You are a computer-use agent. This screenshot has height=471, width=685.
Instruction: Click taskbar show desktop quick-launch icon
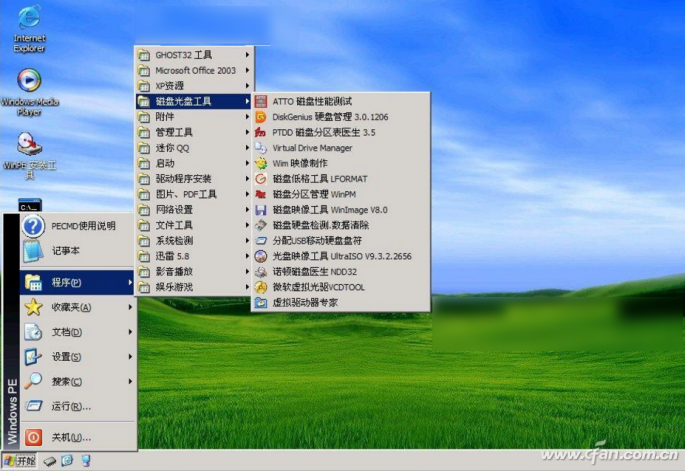coord(67,461)
